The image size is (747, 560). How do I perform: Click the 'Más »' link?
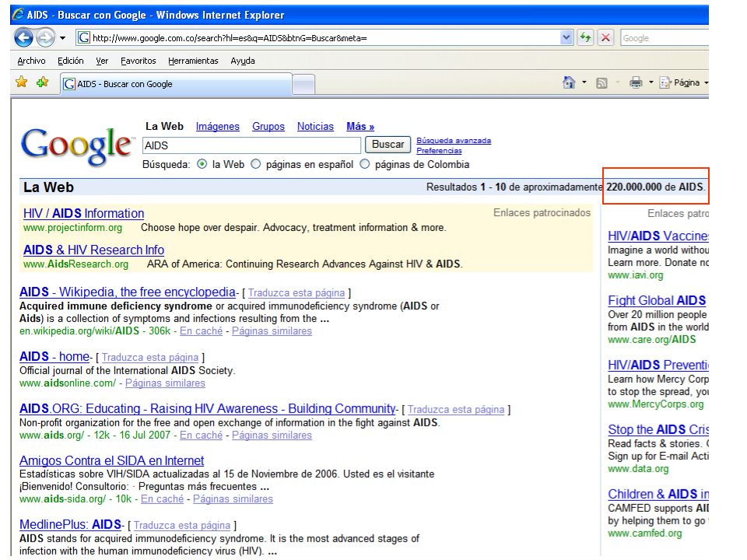coord(360,127)
